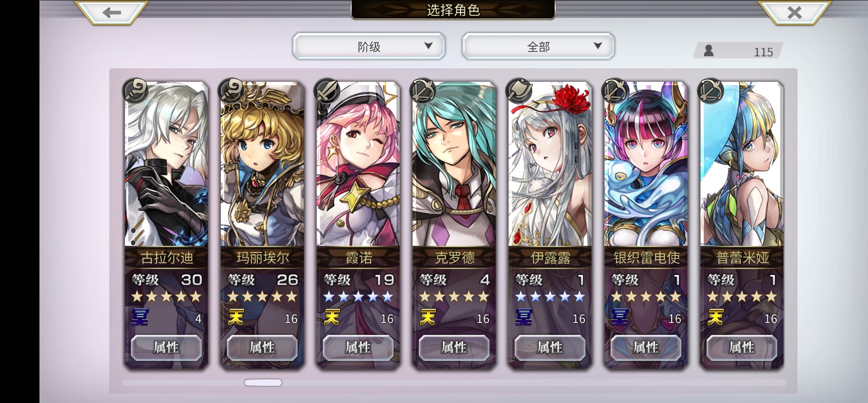View 属性 of 银织雷电使
The height and width of the screenshot is (403, 868).
(x=646, y=348)
